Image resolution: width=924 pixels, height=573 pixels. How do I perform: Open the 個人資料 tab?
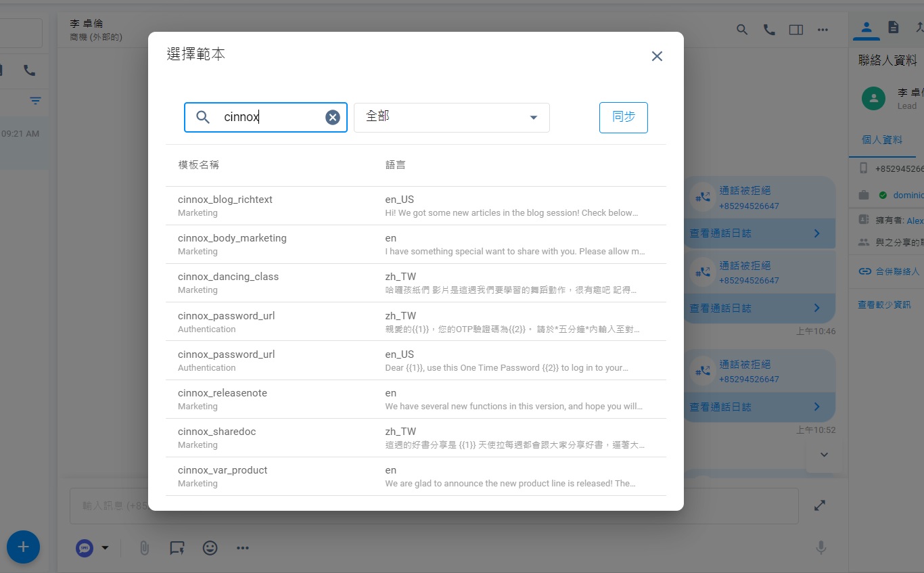(x=882, y=140)
